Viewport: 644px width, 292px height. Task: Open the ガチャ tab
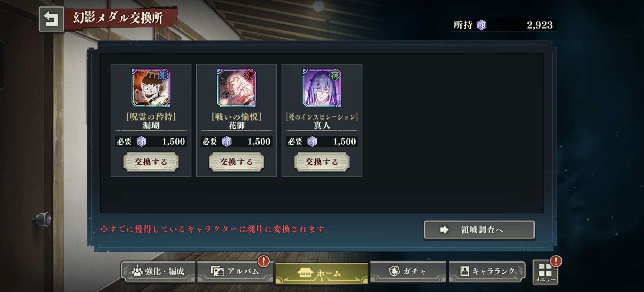tap(408, 271)
